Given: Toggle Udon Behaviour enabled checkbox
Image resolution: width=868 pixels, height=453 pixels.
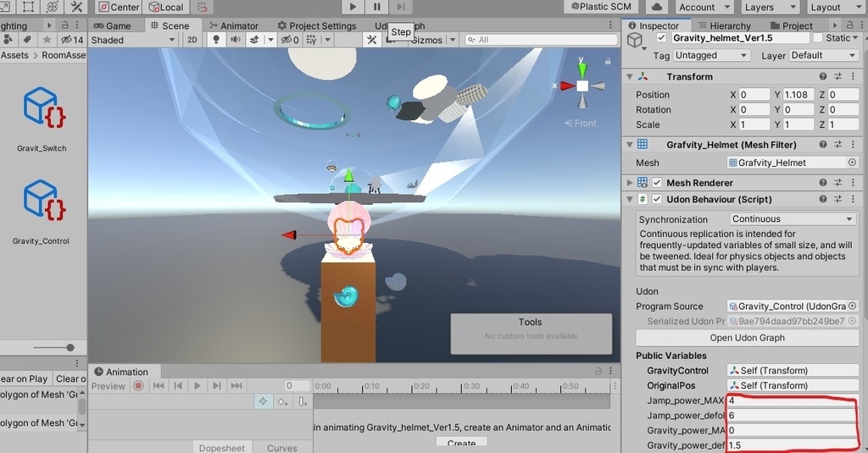Looking at the screenshot, I should (657, 199).
